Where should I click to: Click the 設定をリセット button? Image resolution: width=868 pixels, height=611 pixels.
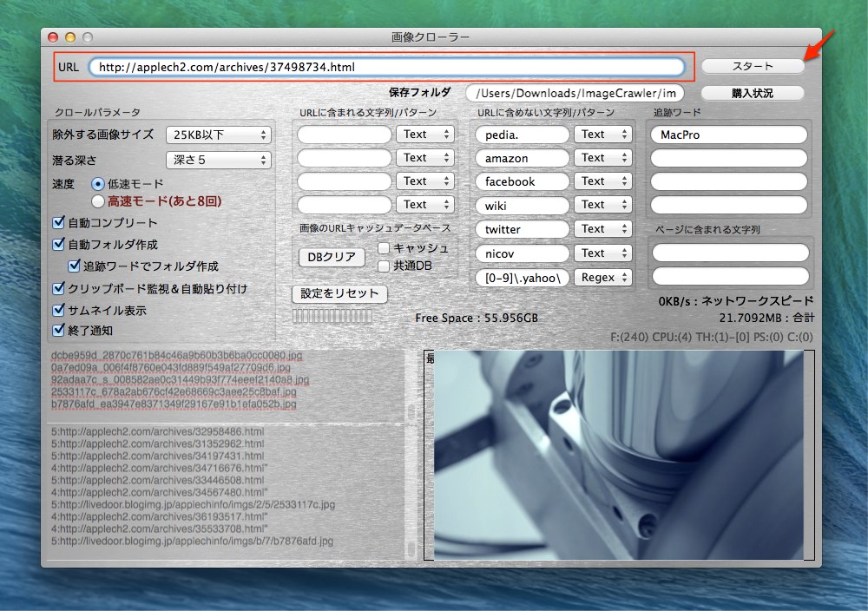click(339, 294)
